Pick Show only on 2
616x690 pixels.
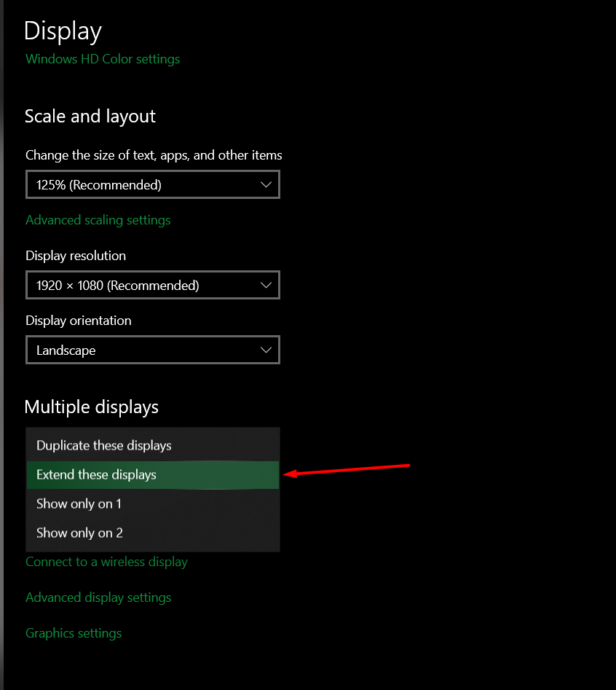point(79,533)
